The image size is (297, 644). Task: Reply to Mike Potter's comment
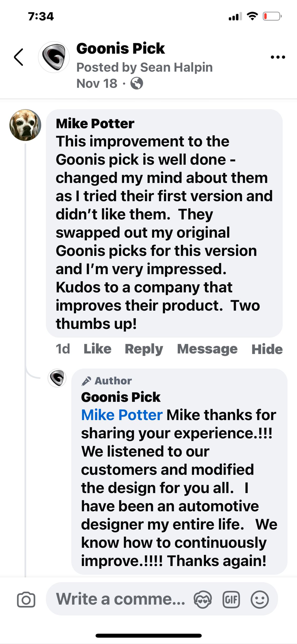(x=144, y=349)
